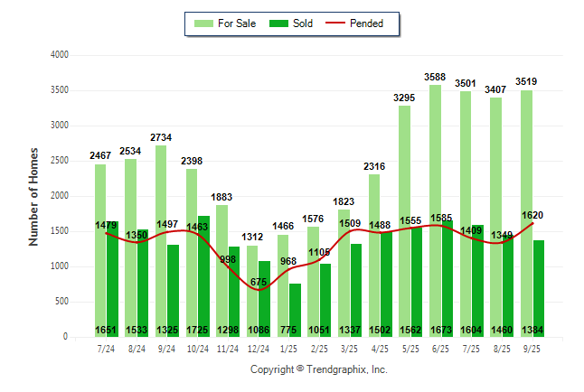Select the 12/24 For Sale bar labeled 1312

(252, 289)
